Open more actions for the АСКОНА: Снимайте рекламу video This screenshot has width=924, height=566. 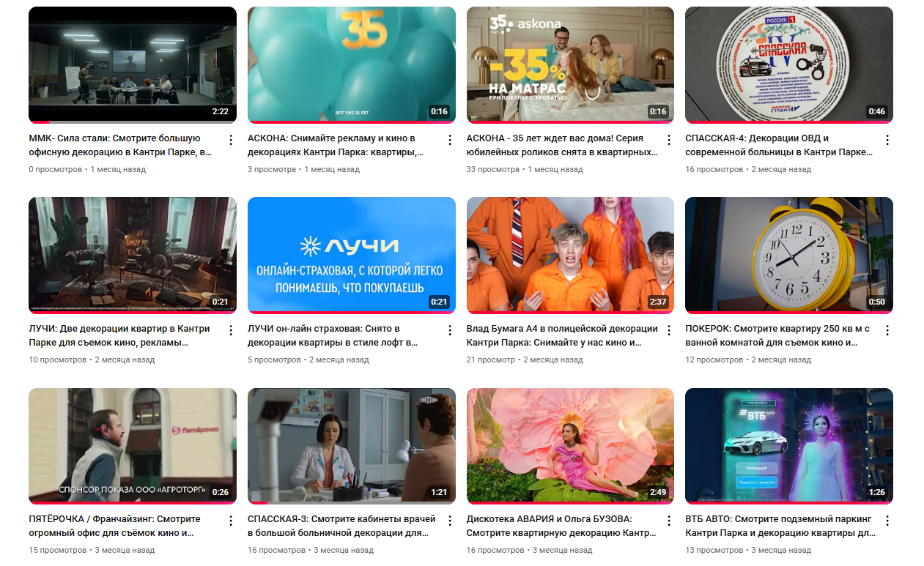(449, 140)
